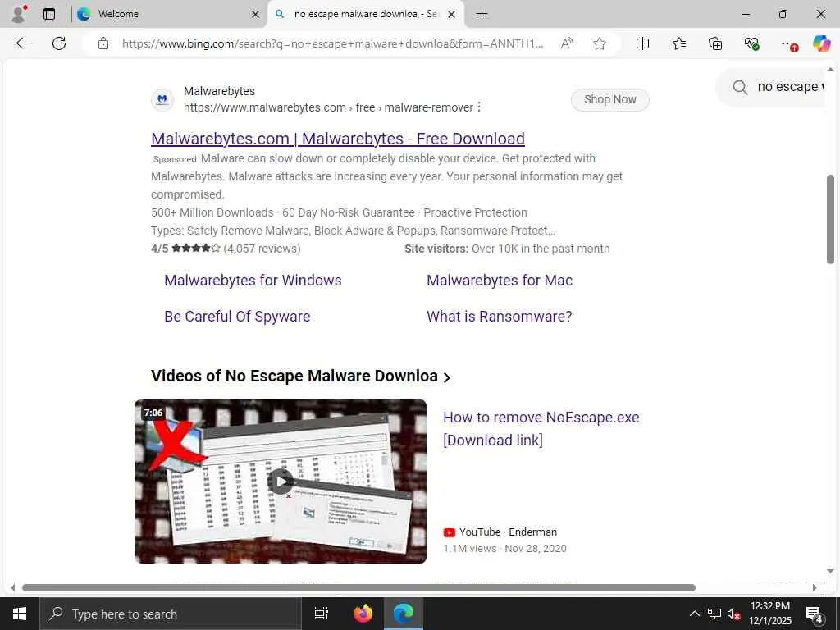This screenshot has height=630, width=840.
Task: Open Copilot sidebar icon
Action: (821, 43)
